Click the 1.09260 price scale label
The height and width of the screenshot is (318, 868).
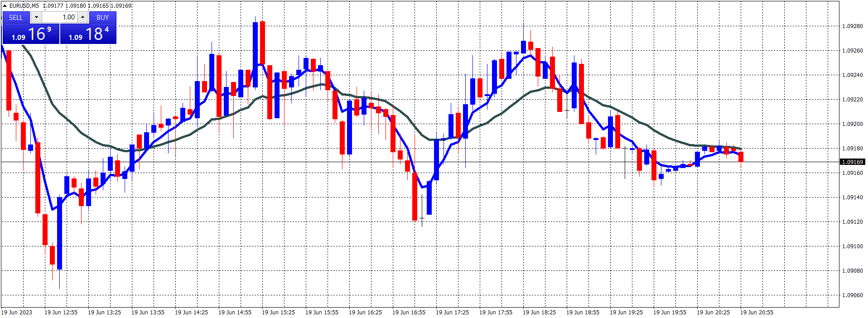[852, 51]
